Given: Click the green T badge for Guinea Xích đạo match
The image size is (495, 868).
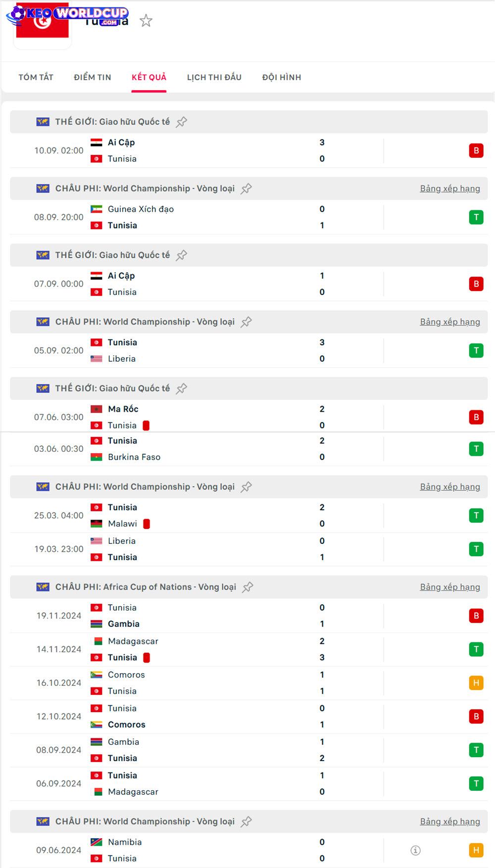Looking at the screenshot, I should pos(476,217).
